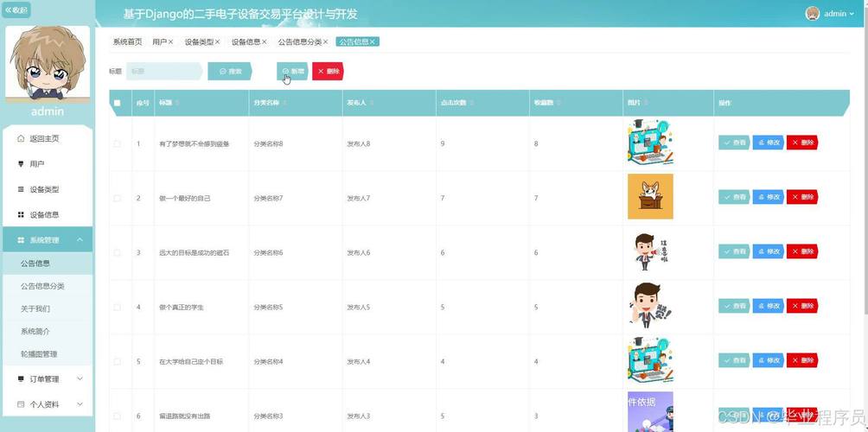Switch to the 系统首页 tab
Screen dimensions: 868x432
coord(127,42)
